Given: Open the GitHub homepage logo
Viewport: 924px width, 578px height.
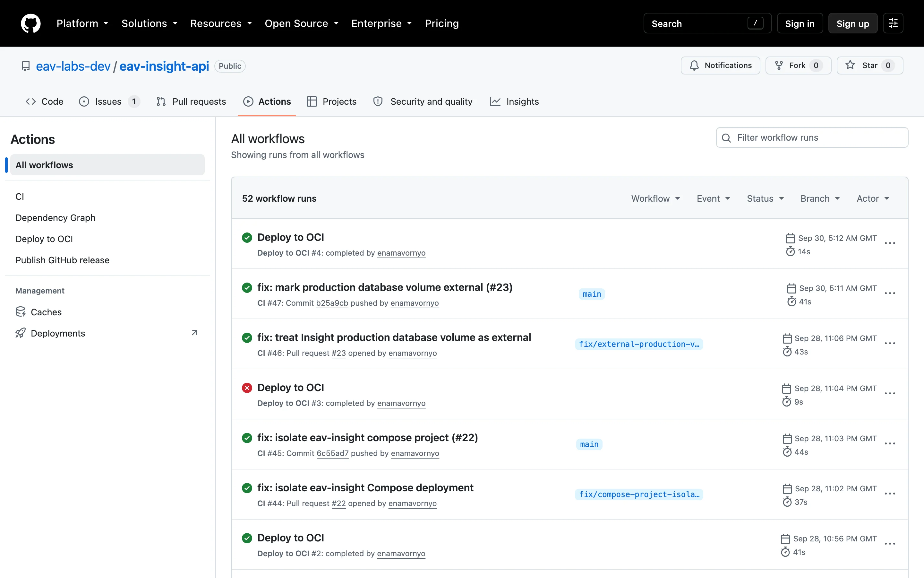Looking at the screenshot, I should (30, 23).
